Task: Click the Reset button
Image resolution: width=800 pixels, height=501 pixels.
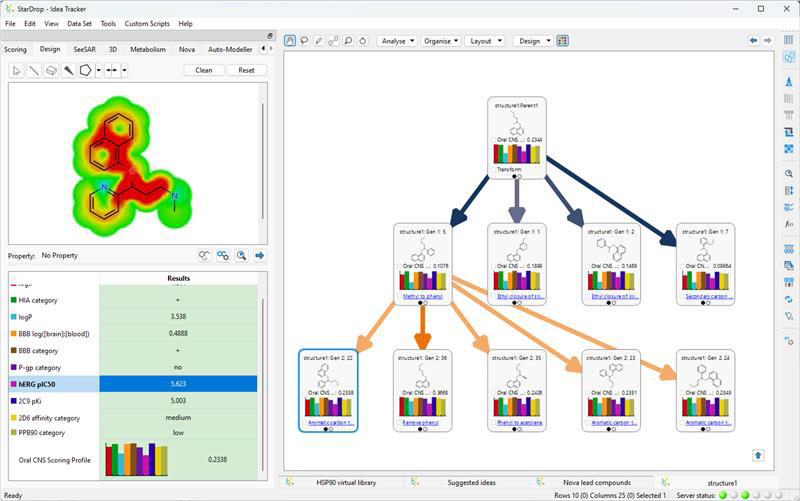Action: (246, 70)
